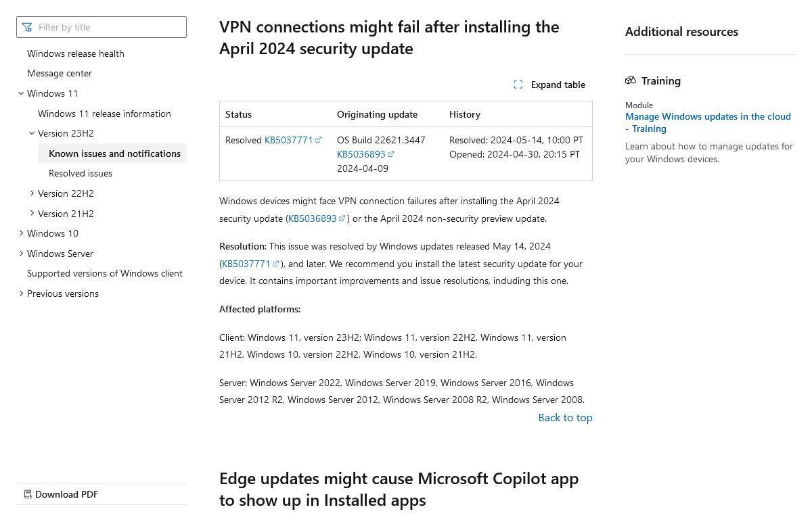
Task: Expand the Windows 10 tree node
Action: 21,233
